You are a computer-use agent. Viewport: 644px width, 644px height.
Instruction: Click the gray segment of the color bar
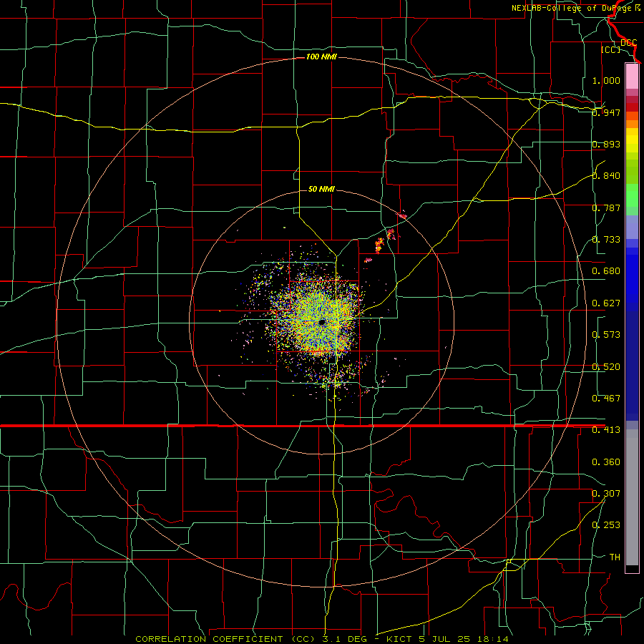[632, 497]
